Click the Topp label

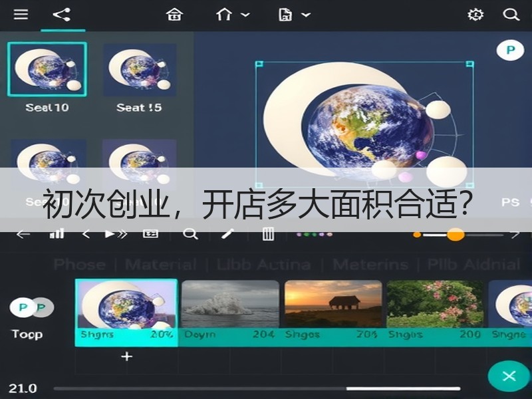click(27, 334)
